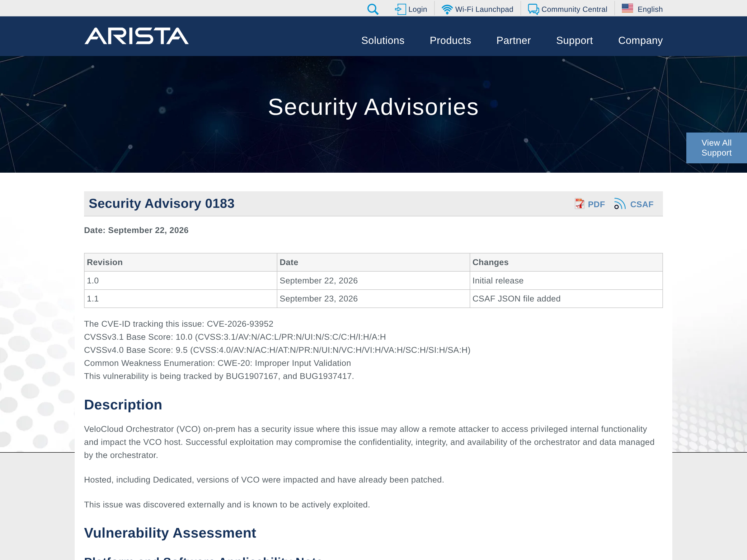This screenshot has height=560, width=747.
Task: Click the CWE-20 Improper Input Validation line
Action: (218, 363)
